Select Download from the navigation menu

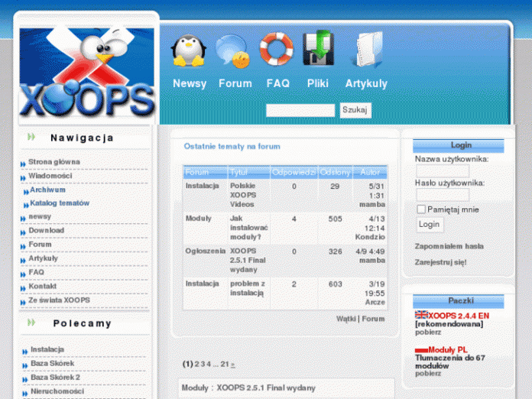coord(47,230)
